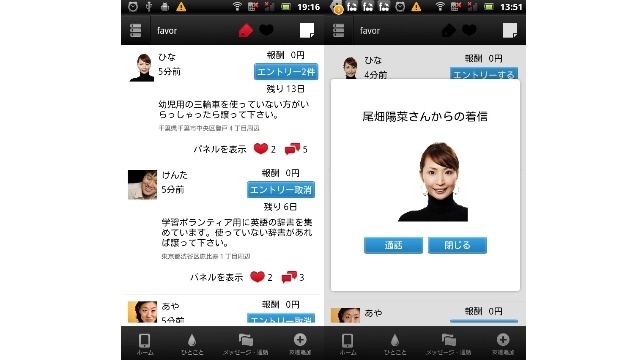Open the list menu icon in right favor screen

coord(338,31)
